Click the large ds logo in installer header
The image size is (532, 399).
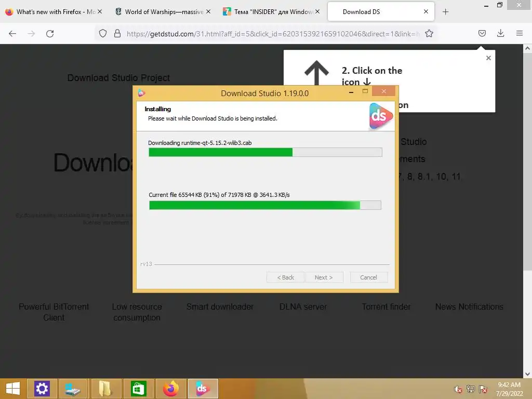[x=381, y=116]
